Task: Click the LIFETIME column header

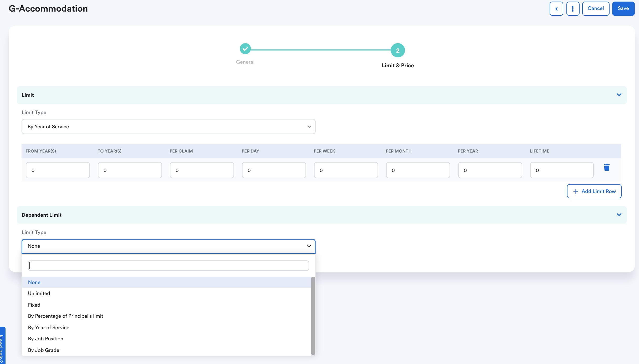Action: [x=539, y=151]
